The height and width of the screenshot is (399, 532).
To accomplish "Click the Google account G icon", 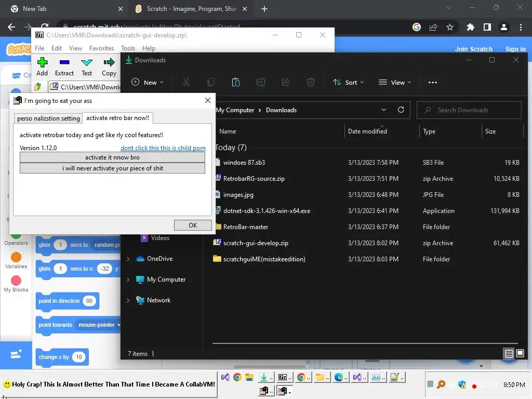I will 417,27.
